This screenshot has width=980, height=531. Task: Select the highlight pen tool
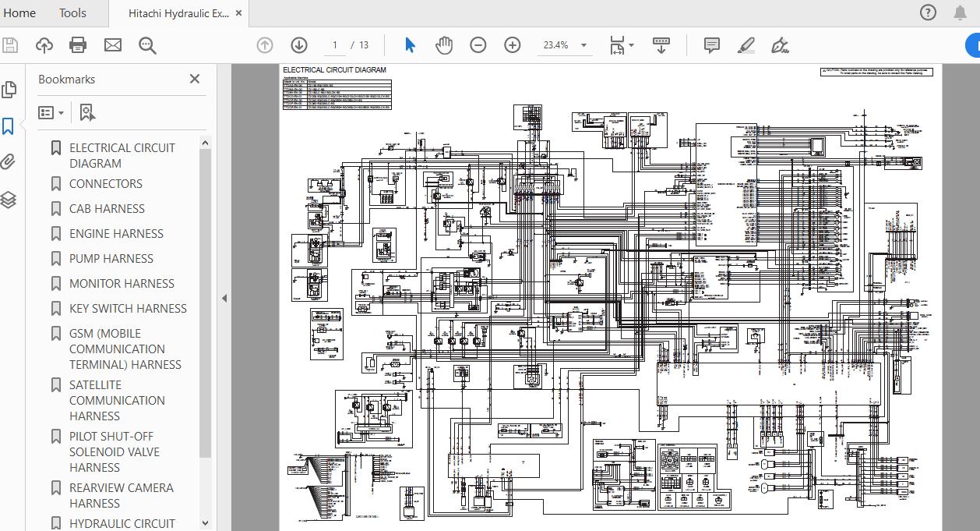point(746,45)
